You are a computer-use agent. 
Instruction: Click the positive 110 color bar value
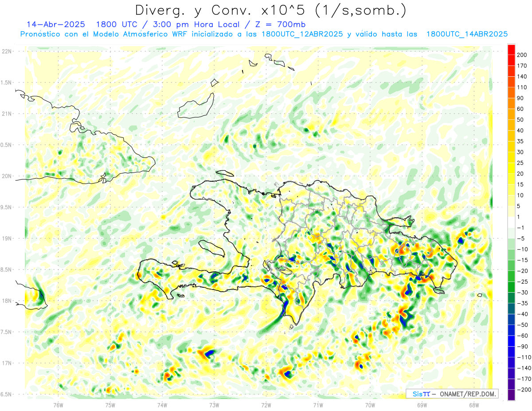point(522,87)
